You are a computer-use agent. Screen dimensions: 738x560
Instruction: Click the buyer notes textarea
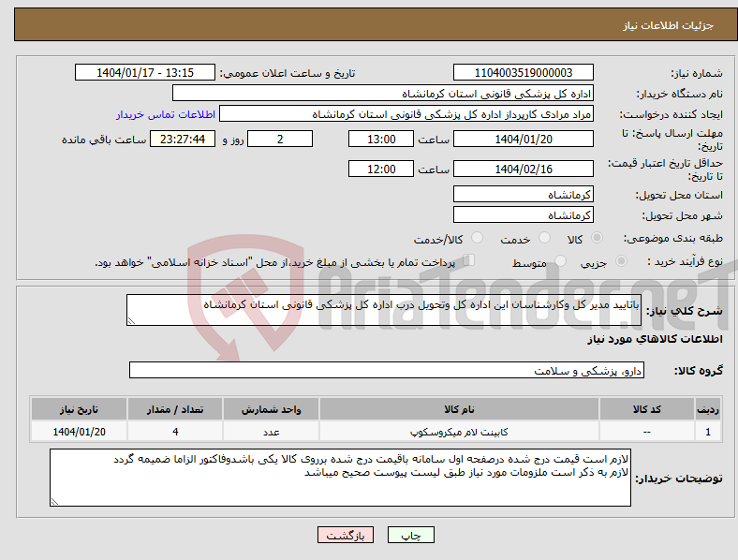[x=340, y=478]
